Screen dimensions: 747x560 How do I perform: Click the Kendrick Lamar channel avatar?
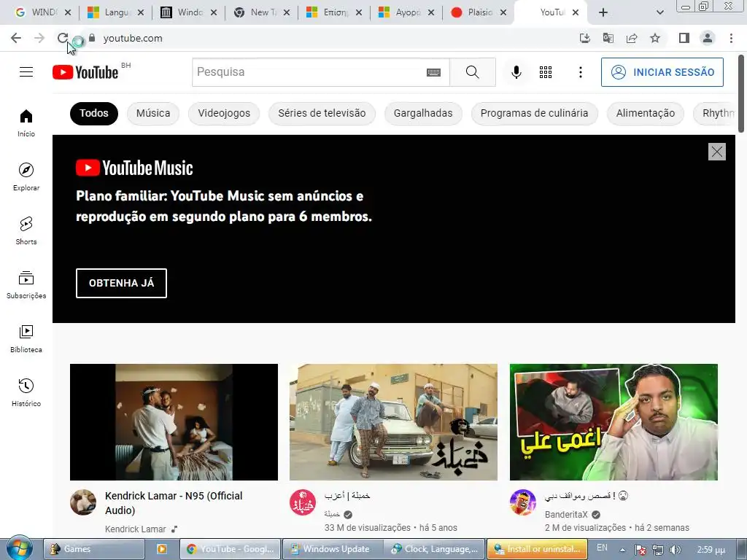tap(83, 502)
